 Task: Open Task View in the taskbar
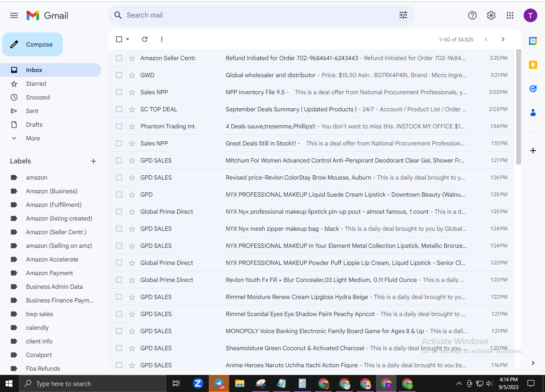176,383
